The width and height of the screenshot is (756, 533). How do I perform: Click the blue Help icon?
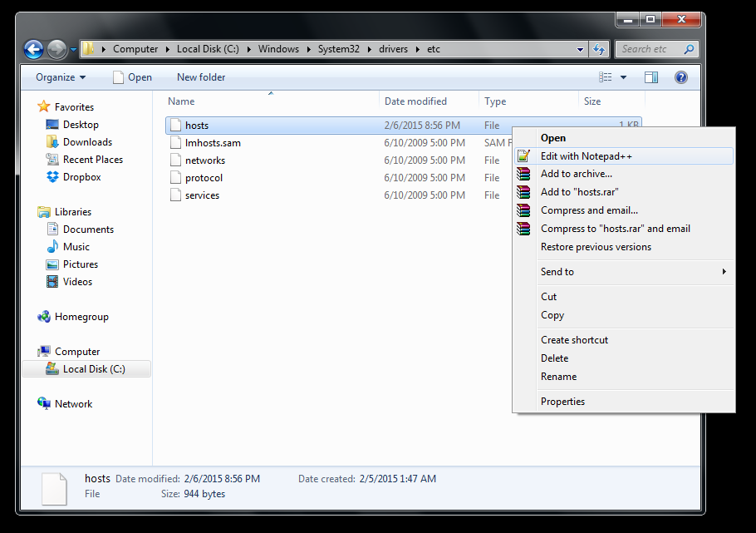pos(680,77)
